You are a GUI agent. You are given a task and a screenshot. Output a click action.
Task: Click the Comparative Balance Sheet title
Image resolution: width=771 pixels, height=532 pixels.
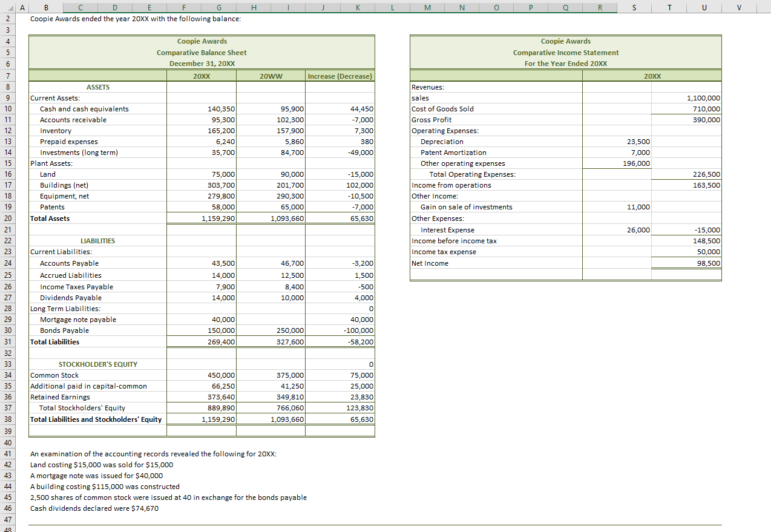click(202, 53)
